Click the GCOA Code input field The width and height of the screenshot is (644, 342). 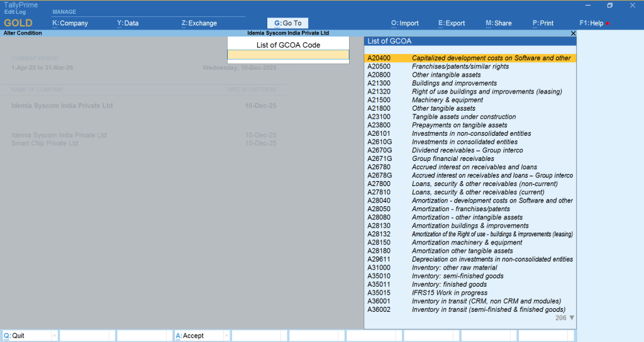[x=288, y=55]
